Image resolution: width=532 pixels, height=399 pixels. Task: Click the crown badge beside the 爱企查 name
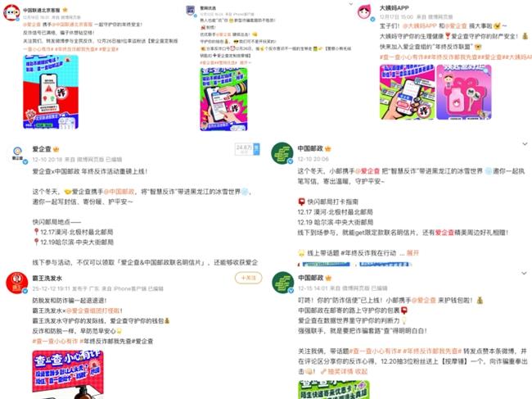click(x=56, y=149)
